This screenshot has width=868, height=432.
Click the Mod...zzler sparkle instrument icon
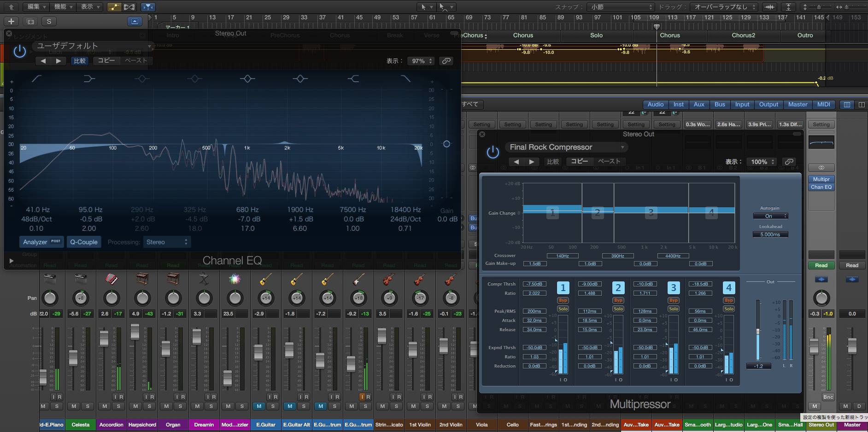pyautogui.click(x=235, y=279)
